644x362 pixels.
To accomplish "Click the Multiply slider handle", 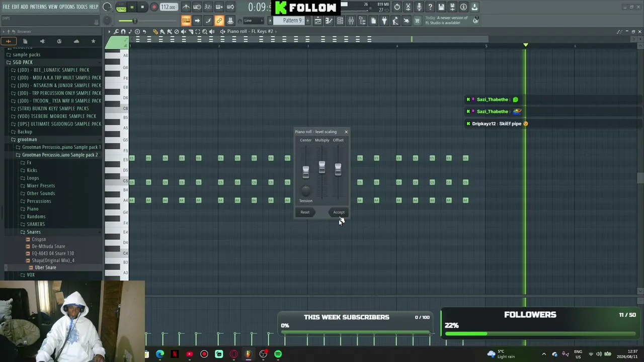I will (322, 167).
